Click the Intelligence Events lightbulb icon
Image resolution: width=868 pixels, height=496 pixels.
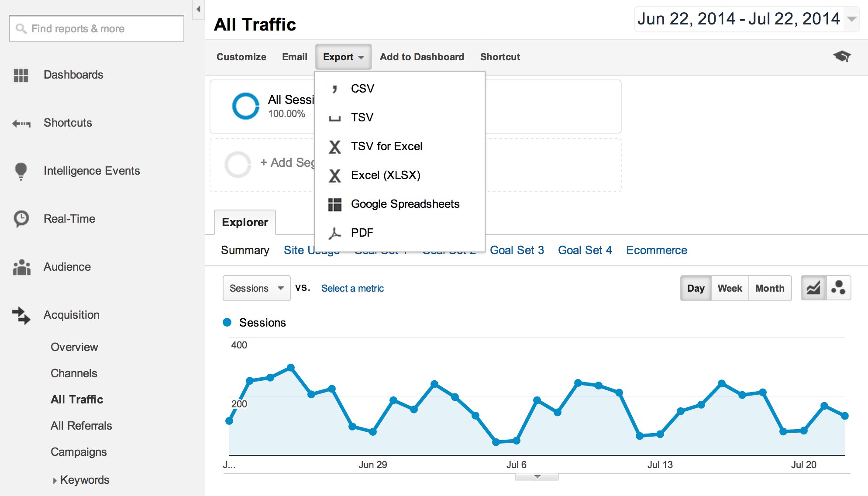click(x=21, y=171)
